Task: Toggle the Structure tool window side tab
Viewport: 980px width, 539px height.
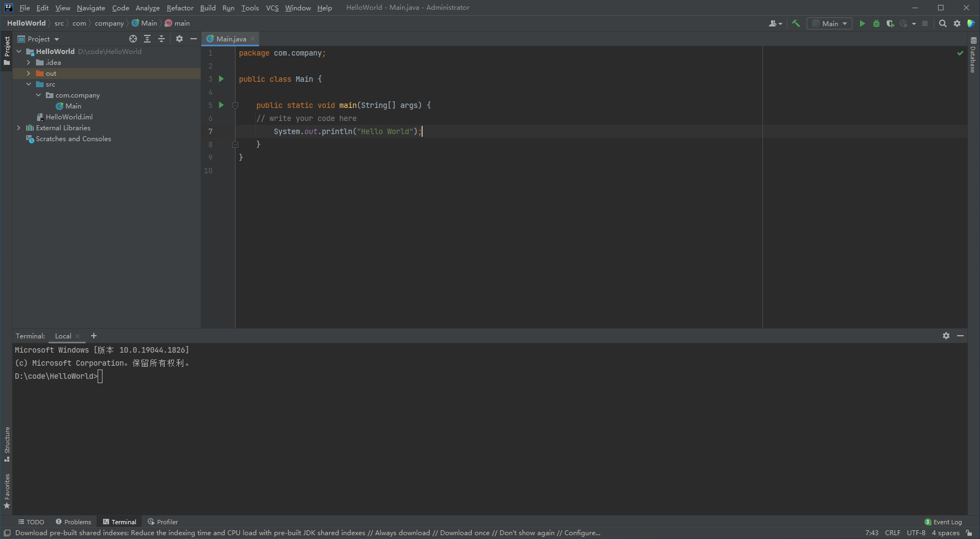Action: [7, 444]
